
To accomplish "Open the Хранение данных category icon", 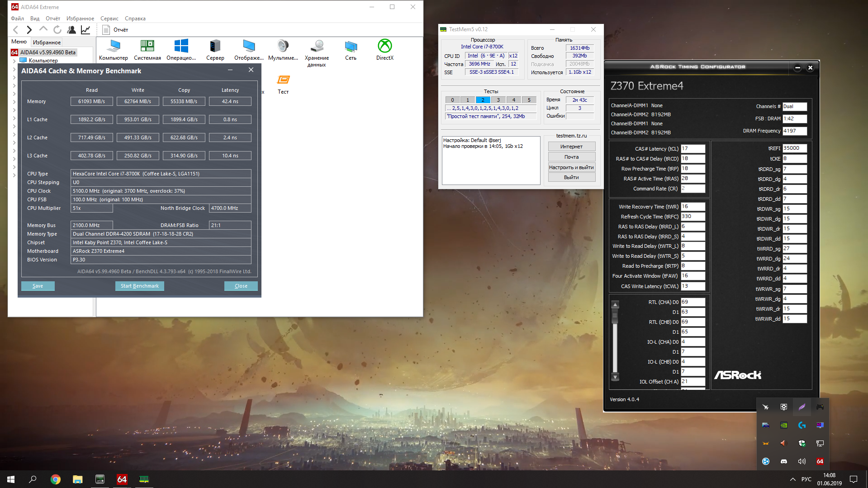I will 317,53.
